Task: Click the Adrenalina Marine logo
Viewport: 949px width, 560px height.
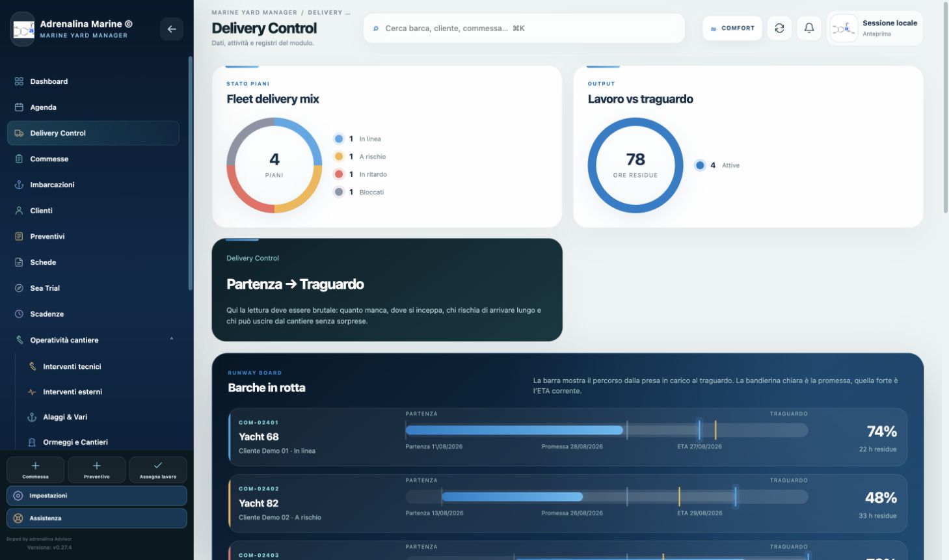Action: [x=23, y=29]
